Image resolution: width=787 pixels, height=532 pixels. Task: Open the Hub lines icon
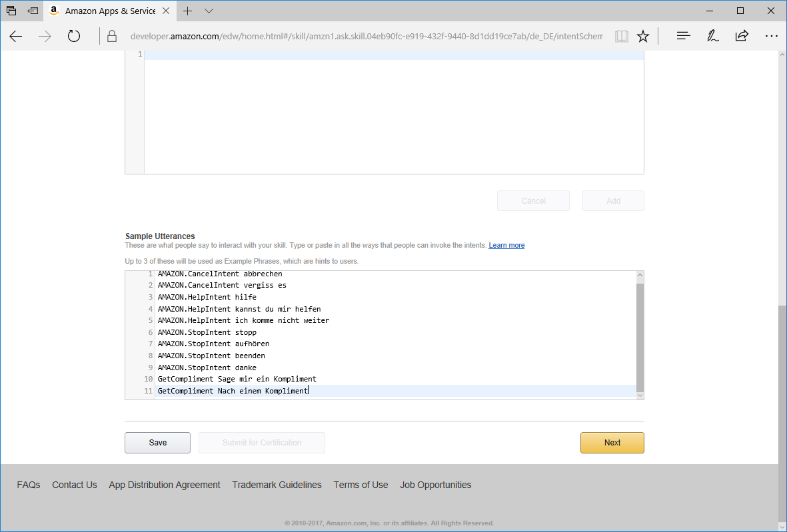click(683, 37)
